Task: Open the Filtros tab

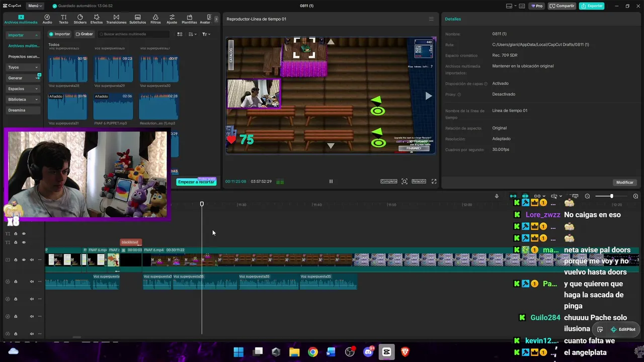Action: [x=155, y=19]
